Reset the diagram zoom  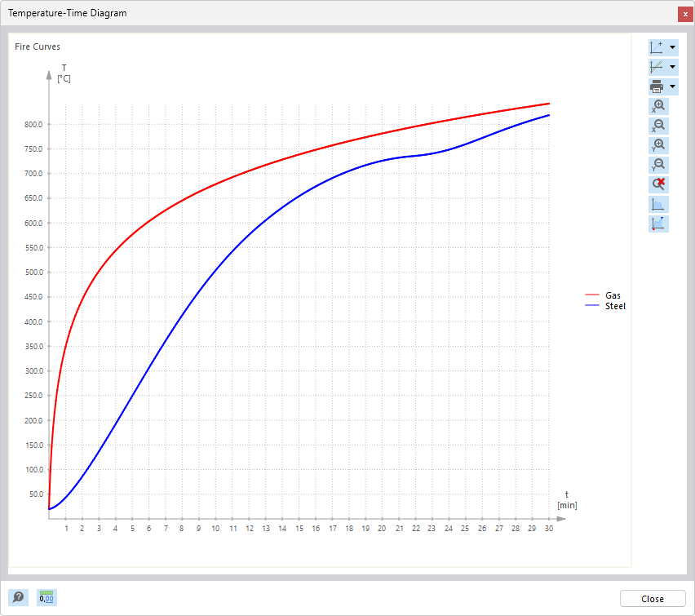[x=657, y=184]
